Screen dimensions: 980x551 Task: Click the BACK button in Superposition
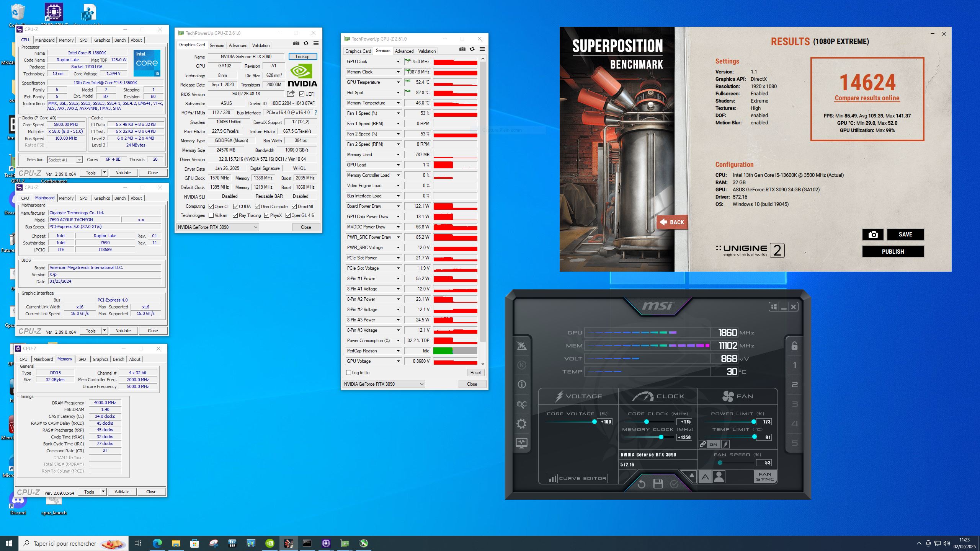coord(673,222)
